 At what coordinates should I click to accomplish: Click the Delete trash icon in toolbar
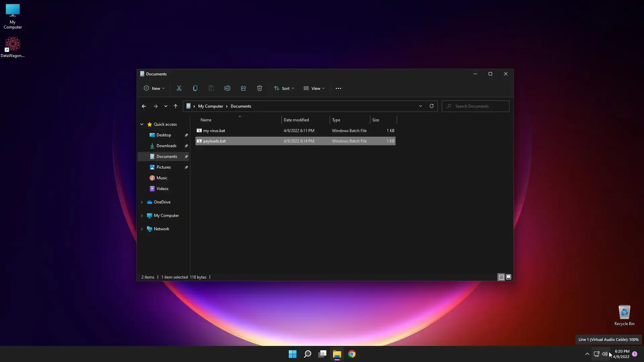[x=259, y=88]
